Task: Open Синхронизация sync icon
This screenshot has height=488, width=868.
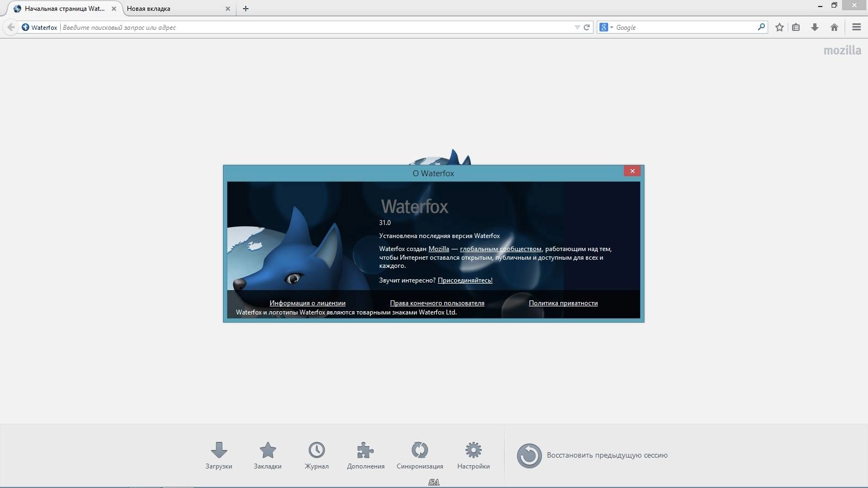Action: point(420,455)
